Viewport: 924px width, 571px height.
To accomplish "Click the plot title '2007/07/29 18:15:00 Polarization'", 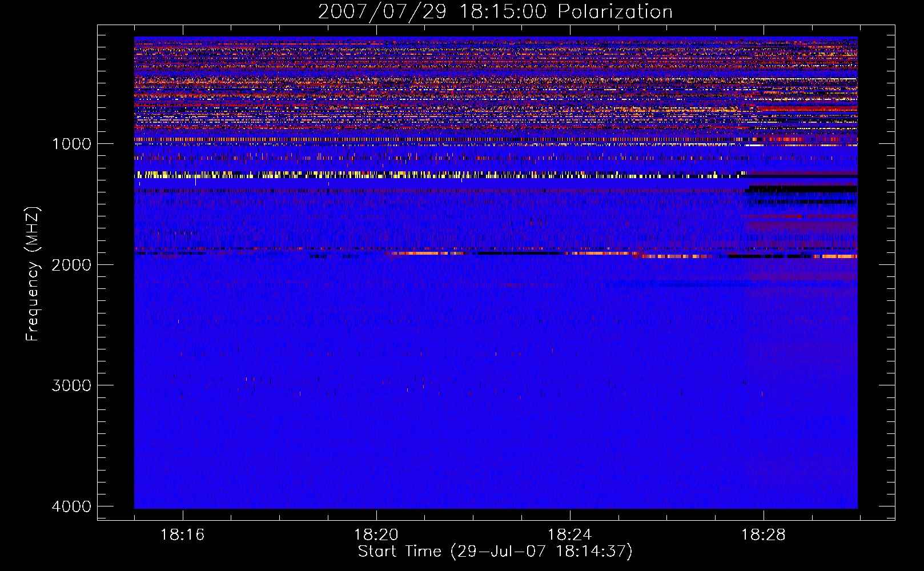I will pyautogui.click(x=495, y=11).
